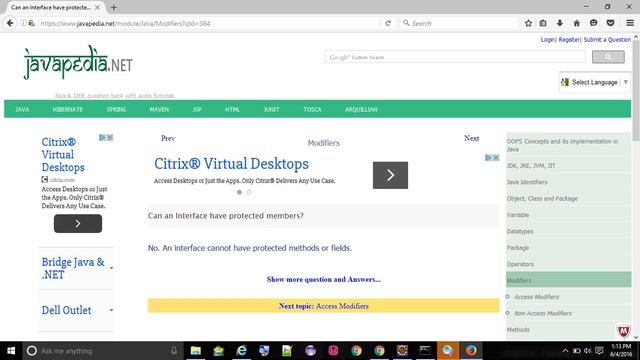Click the arrow button in left Citrix ad
640x360 pixels.
click(78, 224)
